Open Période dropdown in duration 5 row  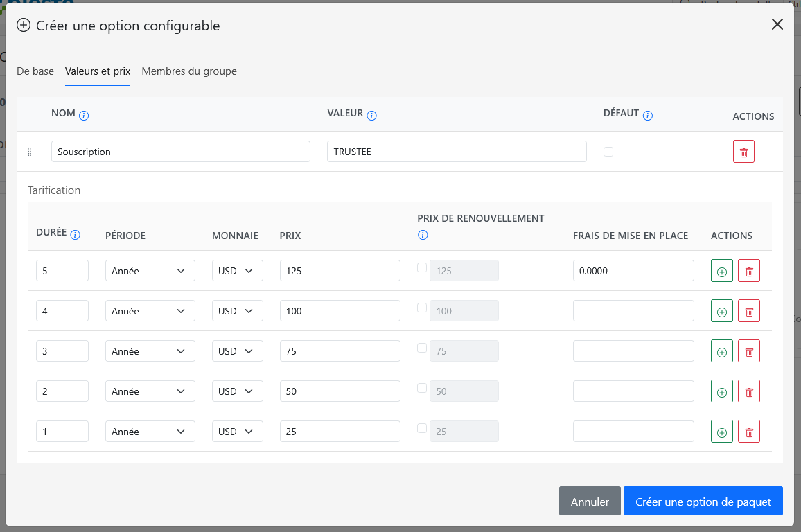coord(150,271)
